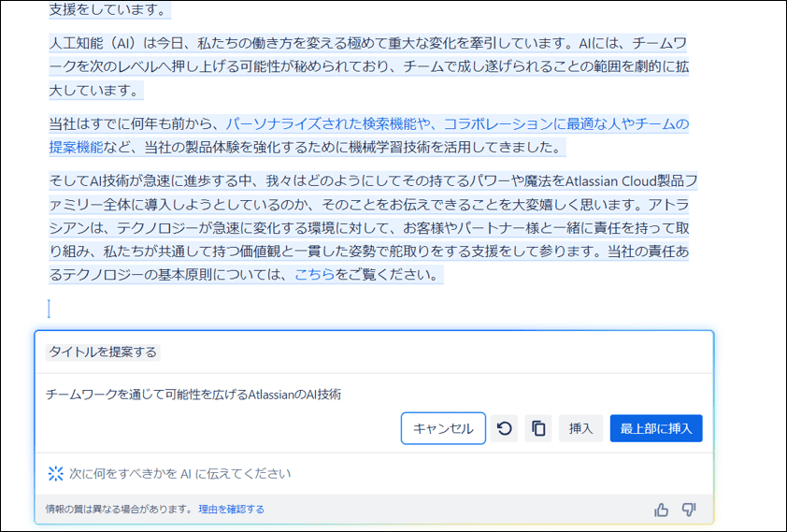Click the blue 最上部に挿入 button
The width and height of the screenshot is (787, 532).
pos(655,428)
